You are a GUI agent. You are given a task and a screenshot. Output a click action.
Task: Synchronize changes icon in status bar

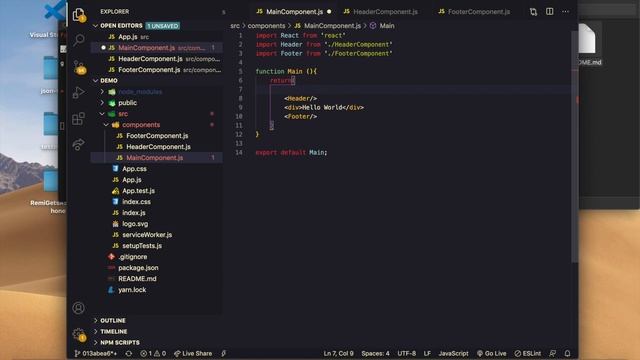pyautogui.click(x=129, y=353)
